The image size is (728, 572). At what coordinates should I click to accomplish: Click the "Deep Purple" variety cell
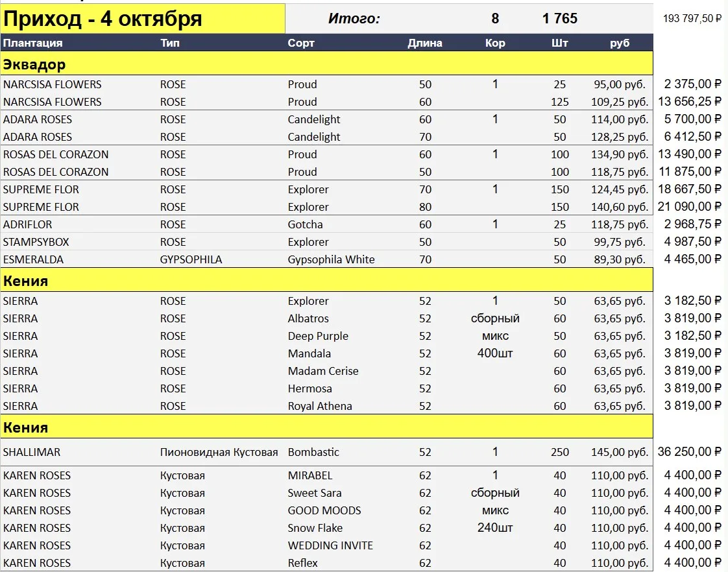(x=317, y=337)
